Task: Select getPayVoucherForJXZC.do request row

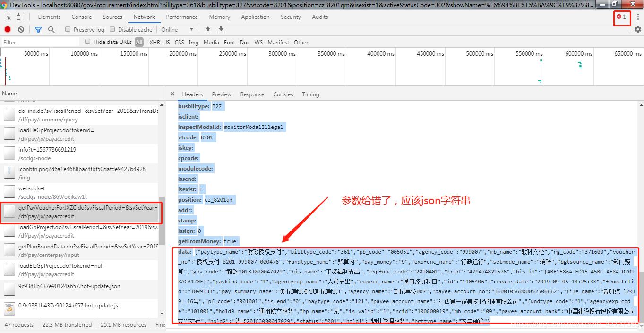Action: tap(79, 212)
